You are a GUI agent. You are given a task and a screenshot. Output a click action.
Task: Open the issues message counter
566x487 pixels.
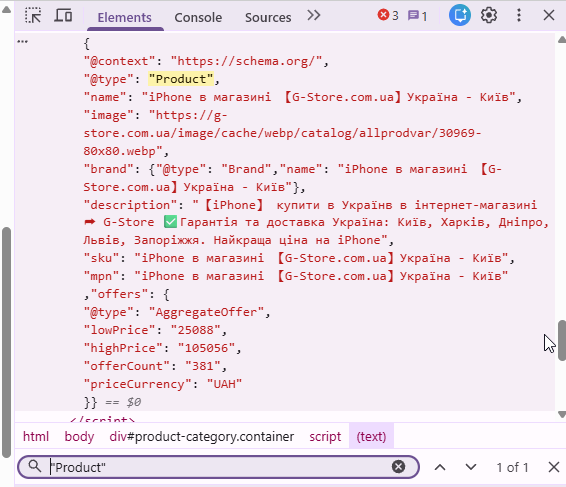[x=417, y=16]
